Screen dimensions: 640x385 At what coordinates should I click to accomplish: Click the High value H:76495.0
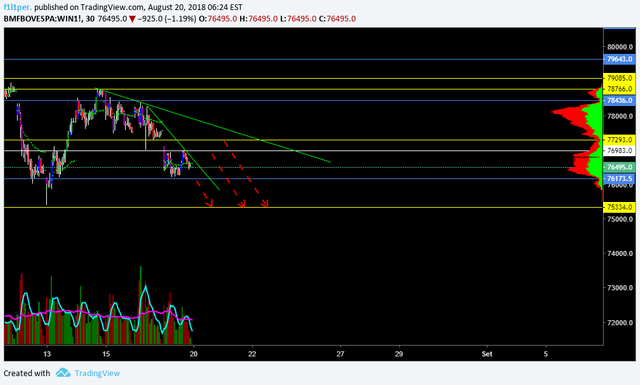pyautogui.click(x=258, y=19)
